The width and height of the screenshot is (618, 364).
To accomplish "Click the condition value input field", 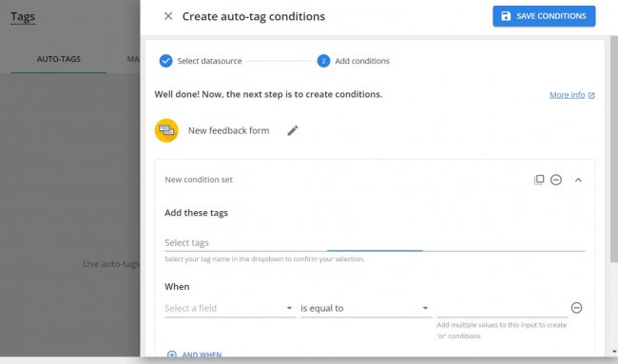I will click(x=502, y=308).
